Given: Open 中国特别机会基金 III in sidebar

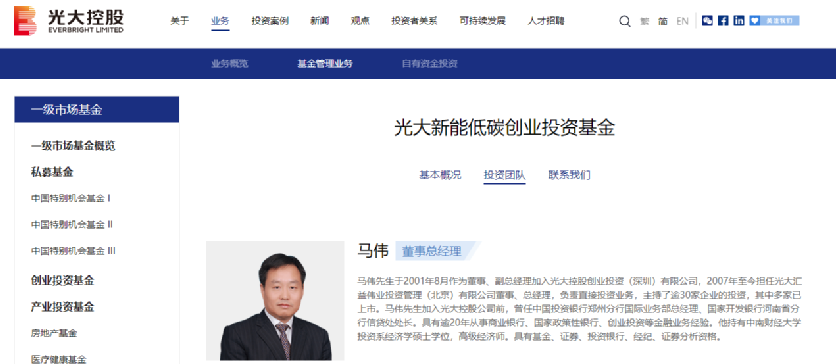Looking at the screenshot, I should (73, 250).
